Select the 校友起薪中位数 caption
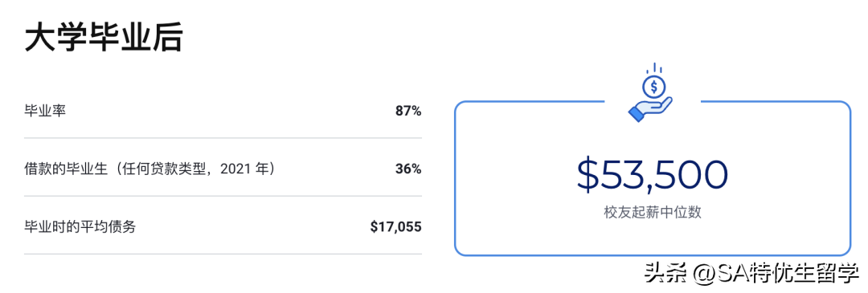The width and height of the screenshot is (868, 293). point(653,212)
